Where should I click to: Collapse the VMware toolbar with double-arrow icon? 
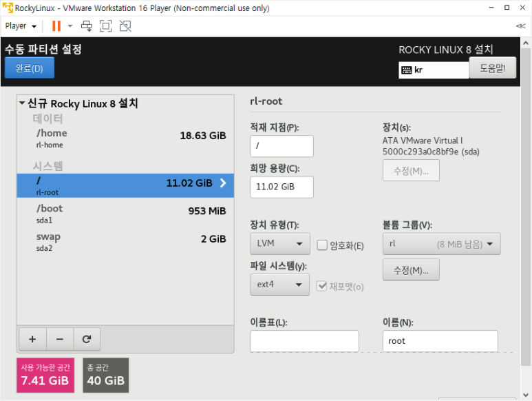(520, 26)
